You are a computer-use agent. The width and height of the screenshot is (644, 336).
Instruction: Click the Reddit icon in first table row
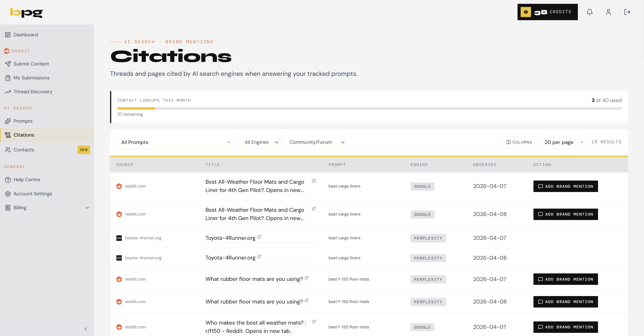point(119,186)
